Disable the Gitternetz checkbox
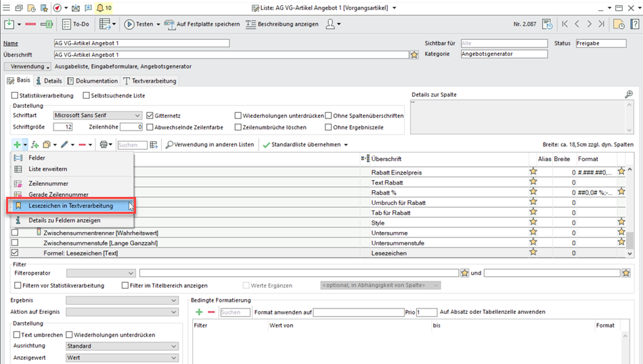643x364 pixels. coord(150,116)
